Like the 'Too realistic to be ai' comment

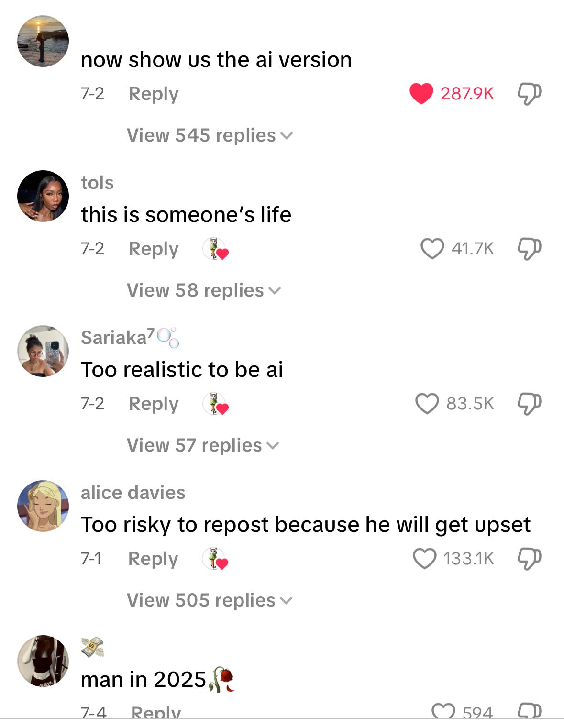[427, 404]
